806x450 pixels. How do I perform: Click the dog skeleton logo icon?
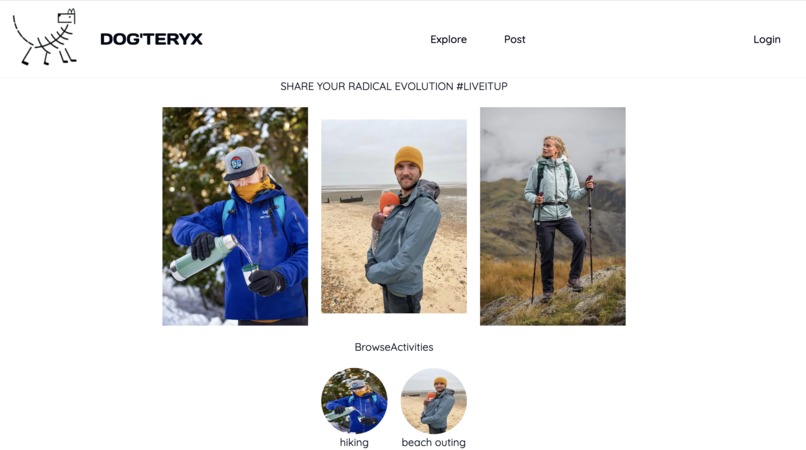pyautogui.click(x=45, y=37)
